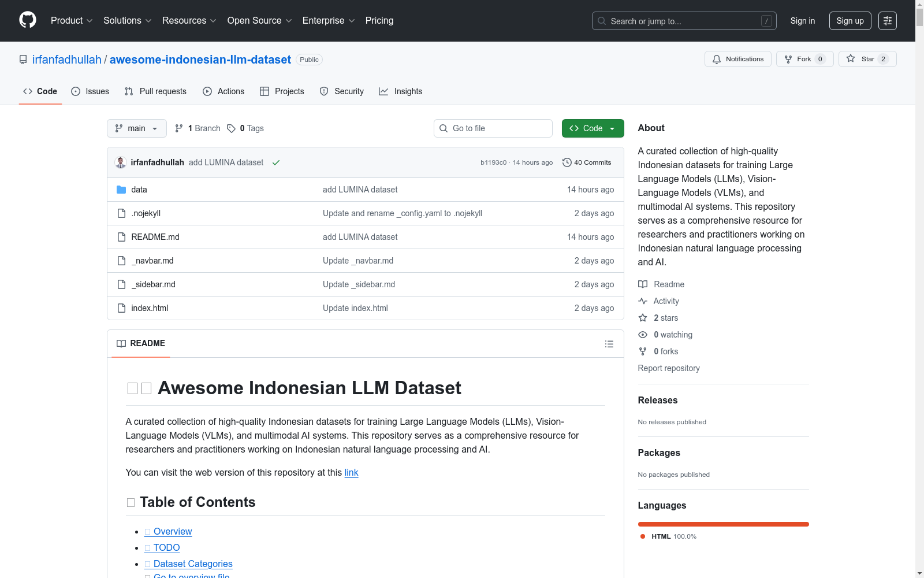
Task: Jump to Overview in table of contents
Action: tap(168, 532)
